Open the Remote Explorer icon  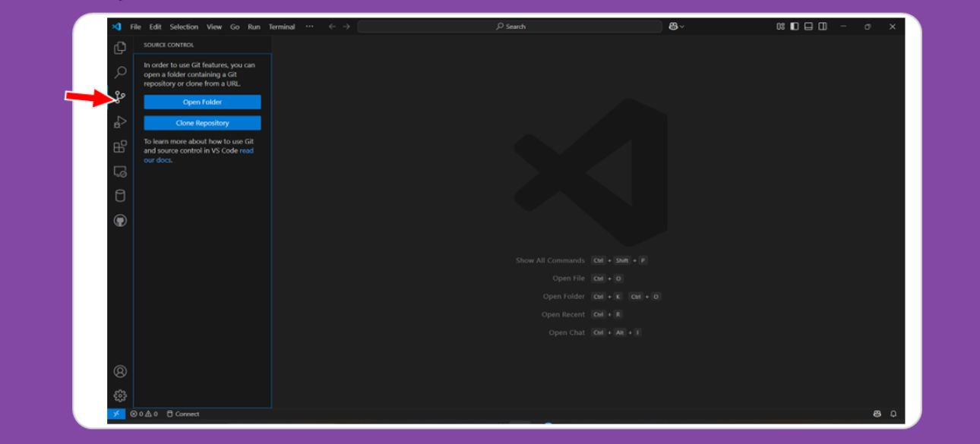[119, 172]
